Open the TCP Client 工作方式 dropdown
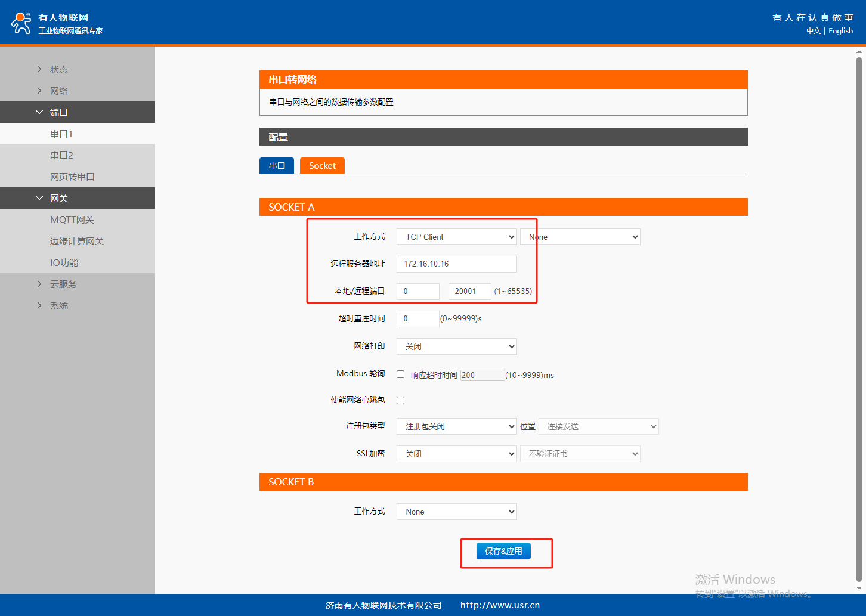Viewport: 866px width, 616px height. click(457, 237)
